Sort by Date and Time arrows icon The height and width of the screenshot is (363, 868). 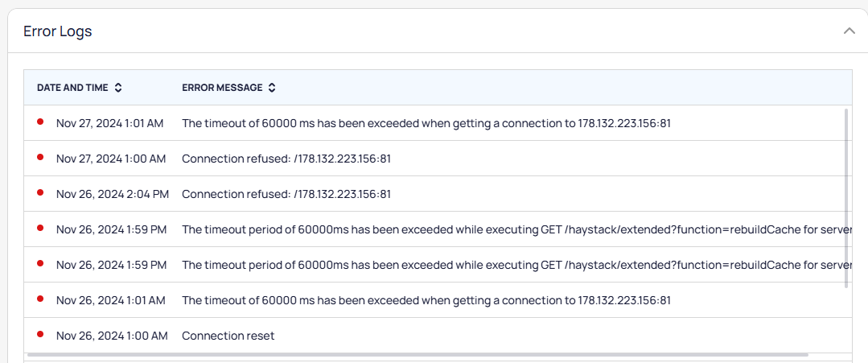[118, 88]
